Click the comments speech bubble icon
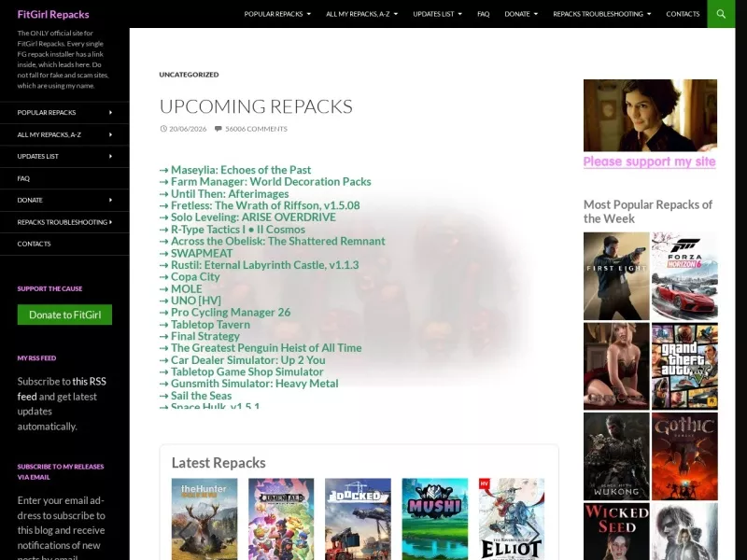 click(x=218, y=129)
